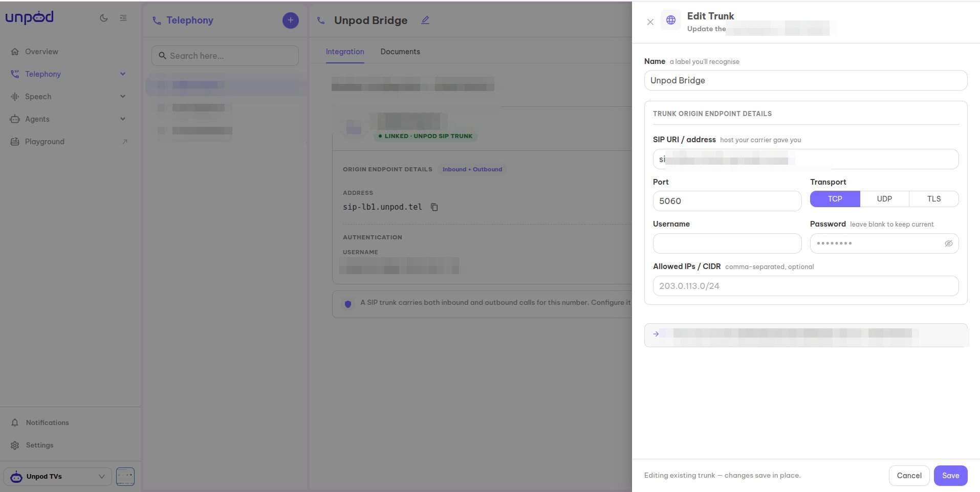Click Playground external link arrow icon
The width and height of the screenshot is (980, 492).
124,142
